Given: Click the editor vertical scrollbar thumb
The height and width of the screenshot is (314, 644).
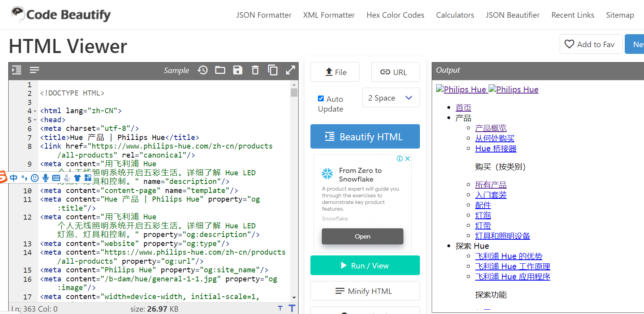Looking at the screenshot, I should pyautogui.click(x=294, y=93).
